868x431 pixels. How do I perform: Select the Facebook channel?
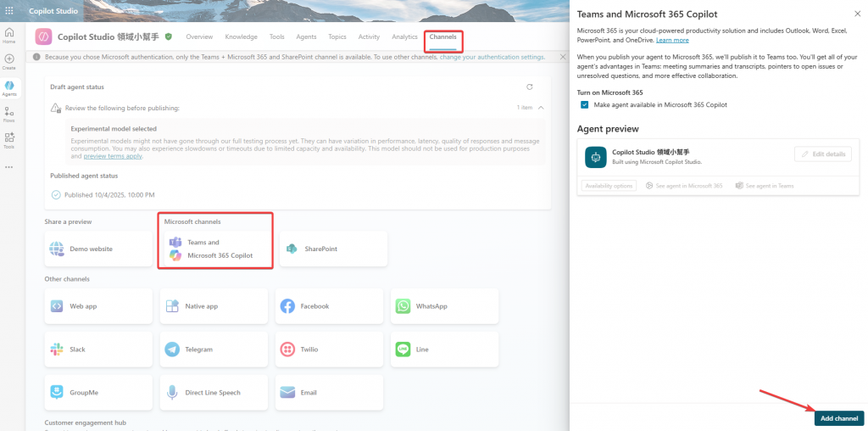[x=329, y=305]
